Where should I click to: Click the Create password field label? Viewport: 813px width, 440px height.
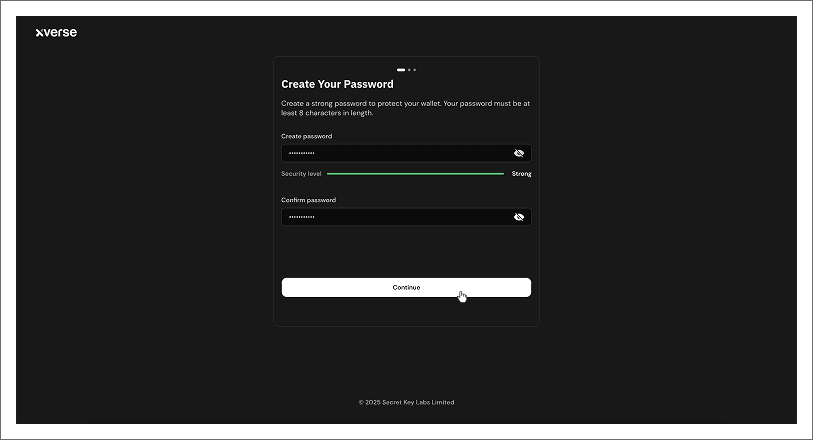(x=306, y=136)
